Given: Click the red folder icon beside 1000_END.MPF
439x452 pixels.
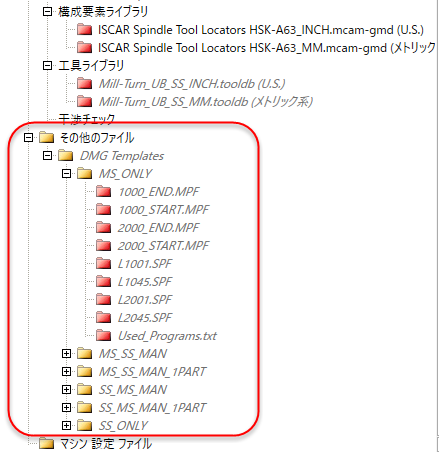Looking at the screenshot, I should [x=104, y=192].
